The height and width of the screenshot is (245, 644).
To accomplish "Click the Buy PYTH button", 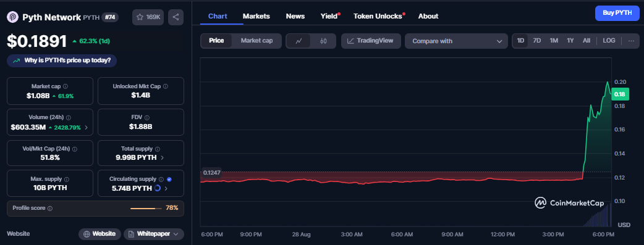I will click(617, 13).
